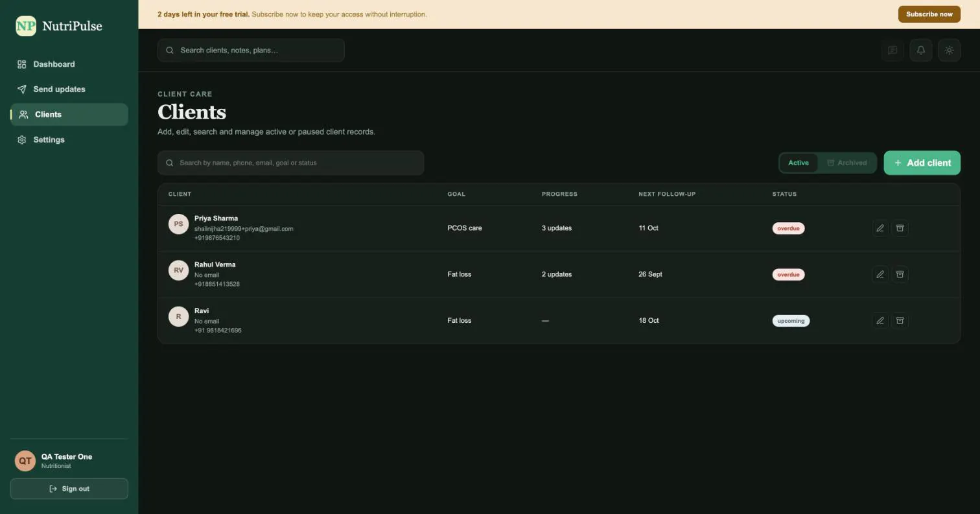The height and width of the screenshot is (514, 980).
Task: Click the overdue status badge for Priya Sharma
Action: point(788,228)
